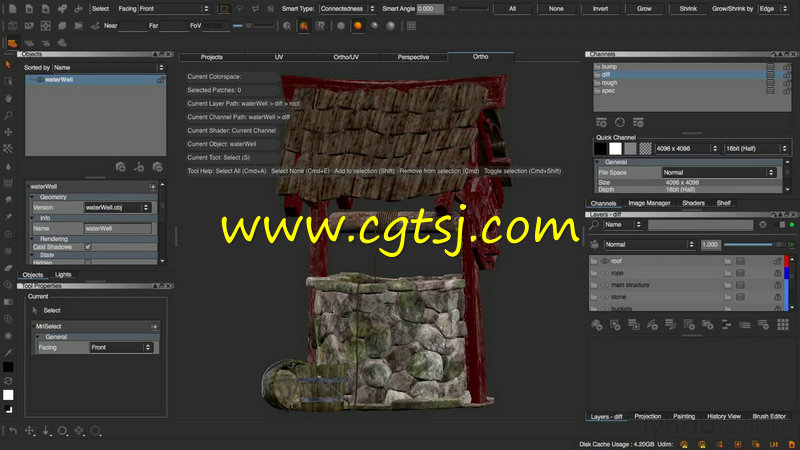Toggle visibility eye of waterWell object
This screenshot has width=800, height=450.
coord(39,80)
